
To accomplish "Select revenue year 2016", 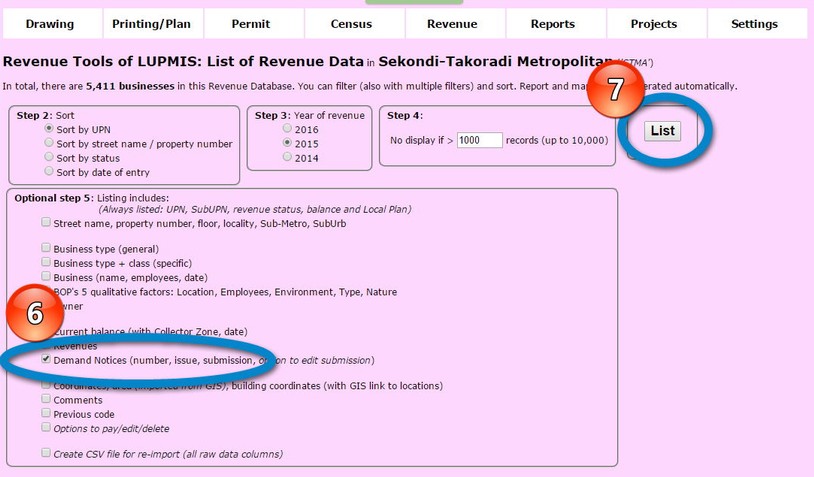I will pos(287,128).
